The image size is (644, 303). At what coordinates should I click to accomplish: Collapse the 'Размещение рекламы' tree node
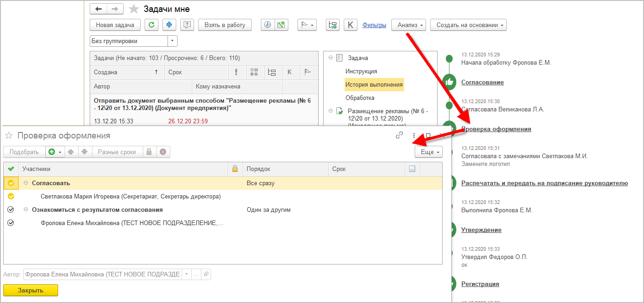(x=330, y=111)
